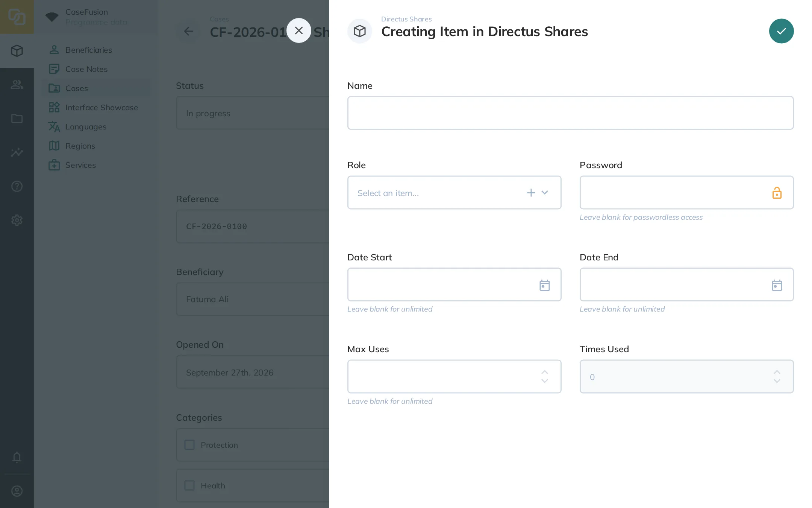Open the Beneficiaries collection
Screen dimensions: 812x508
tap(96, 50)
